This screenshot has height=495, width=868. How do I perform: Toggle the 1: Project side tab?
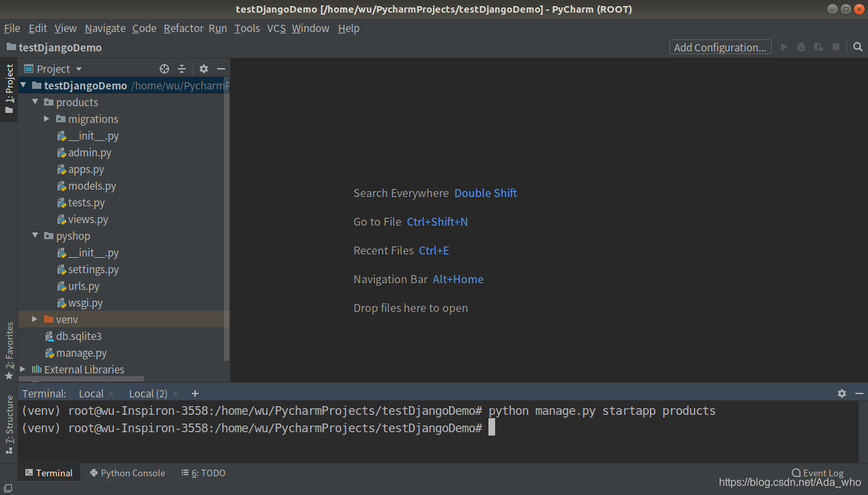pos(9,90)
